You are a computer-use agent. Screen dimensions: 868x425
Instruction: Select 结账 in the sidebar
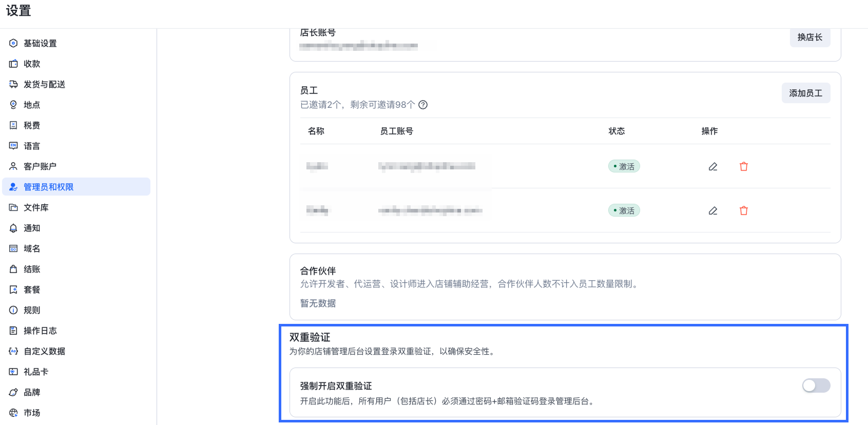(76, 269)
